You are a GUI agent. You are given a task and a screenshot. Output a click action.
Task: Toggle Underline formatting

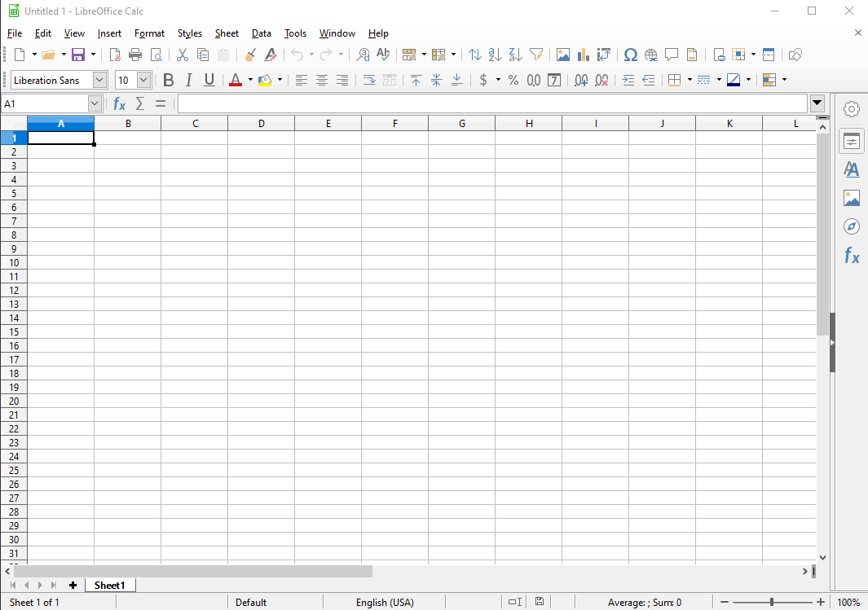click(x=209, y=80)
